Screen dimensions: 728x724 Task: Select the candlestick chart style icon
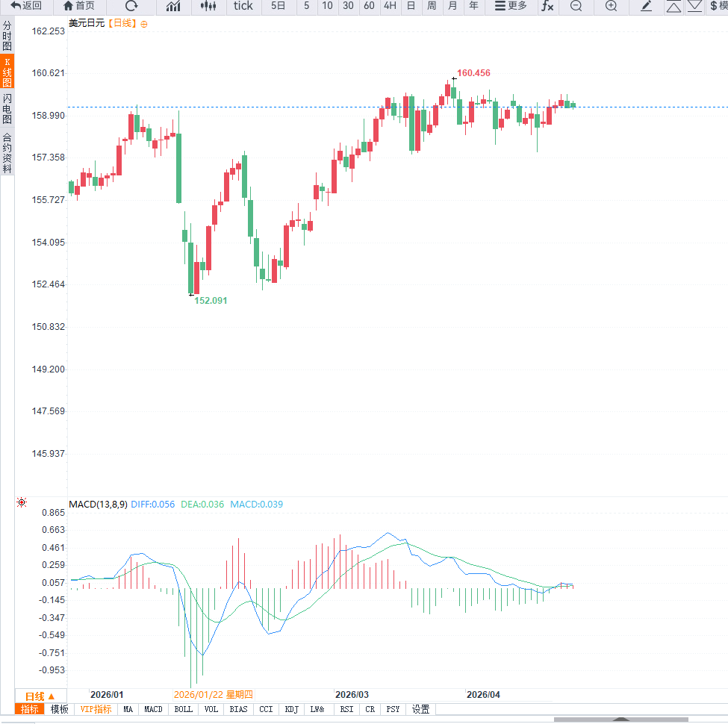click(208, 6)
